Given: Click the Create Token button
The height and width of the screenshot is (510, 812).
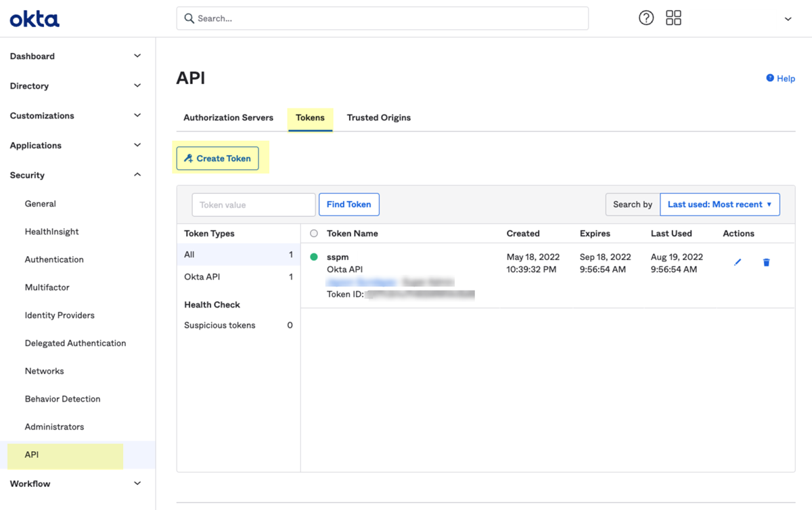Looking at the screenshot, I should tap(217, 158).
